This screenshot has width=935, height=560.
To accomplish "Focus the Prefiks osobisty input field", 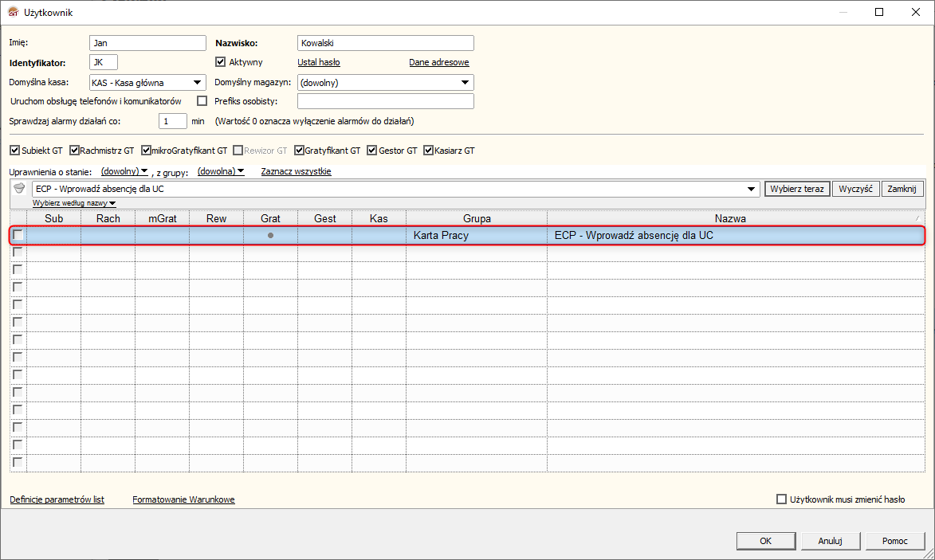I will coord(386,101).
